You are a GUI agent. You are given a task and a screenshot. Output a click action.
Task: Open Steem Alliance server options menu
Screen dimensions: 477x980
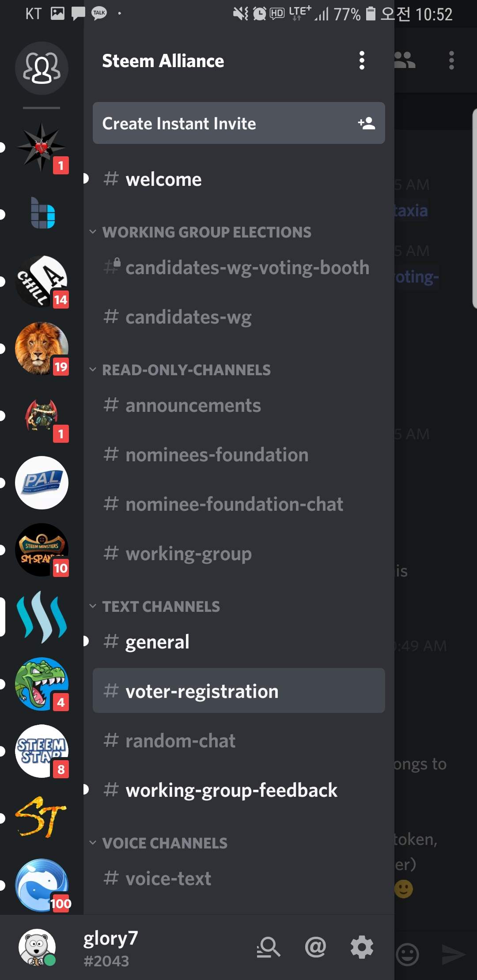point(362,60)
